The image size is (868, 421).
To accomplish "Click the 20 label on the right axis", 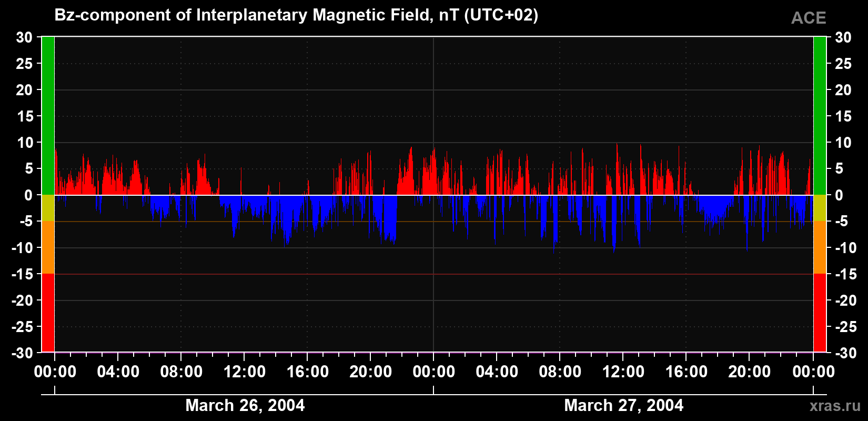I will [843, 90].
